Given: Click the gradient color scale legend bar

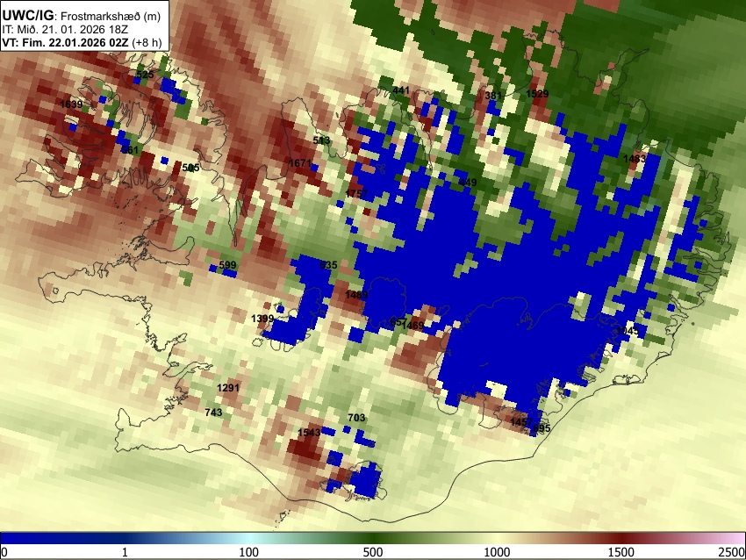Looking at the screenshot, I should (x=373, y=538).
